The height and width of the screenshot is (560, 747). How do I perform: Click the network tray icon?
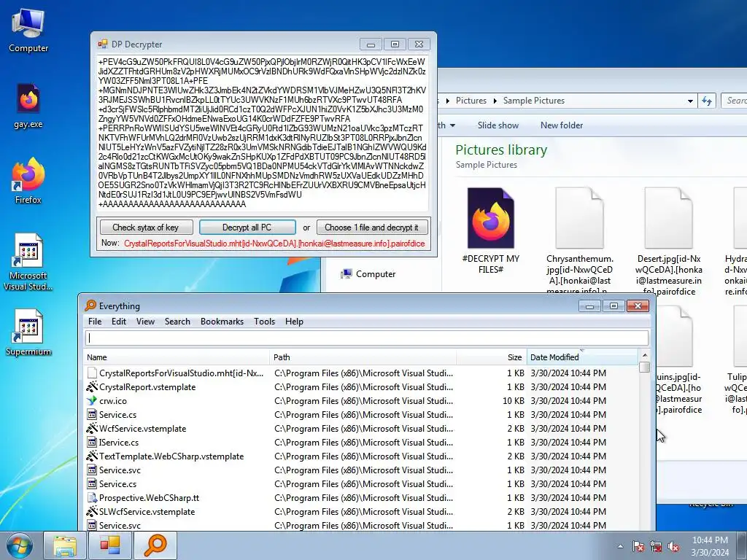[x=656, y=546]
